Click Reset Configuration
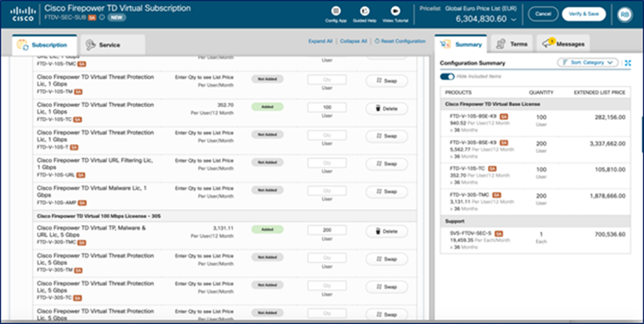The width and height of the screenshot is (644, 324). (x=400, y=42)
